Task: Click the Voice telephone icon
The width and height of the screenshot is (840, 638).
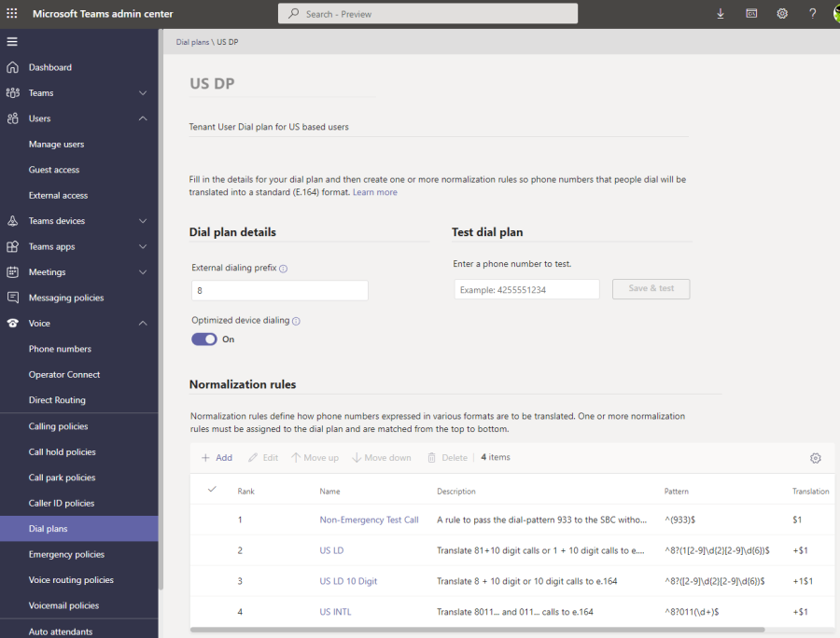Action: [13, 324]
